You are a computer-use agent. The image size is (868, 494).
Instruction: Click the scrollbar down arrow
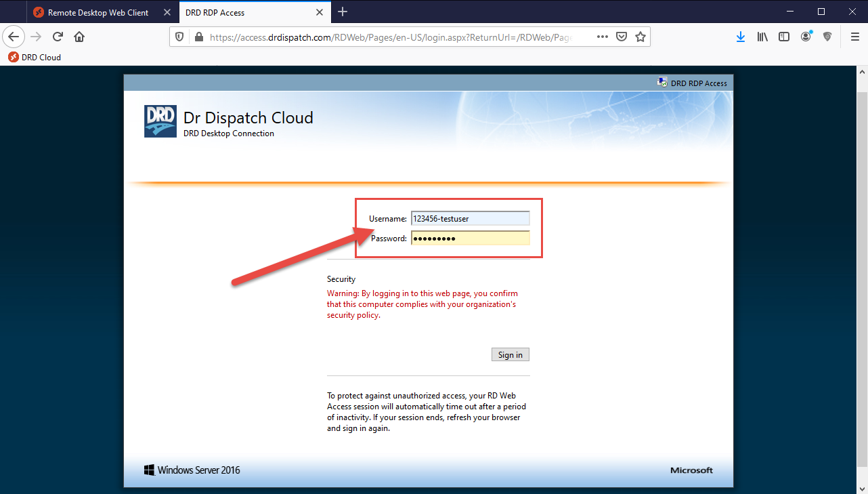[862, 488]
